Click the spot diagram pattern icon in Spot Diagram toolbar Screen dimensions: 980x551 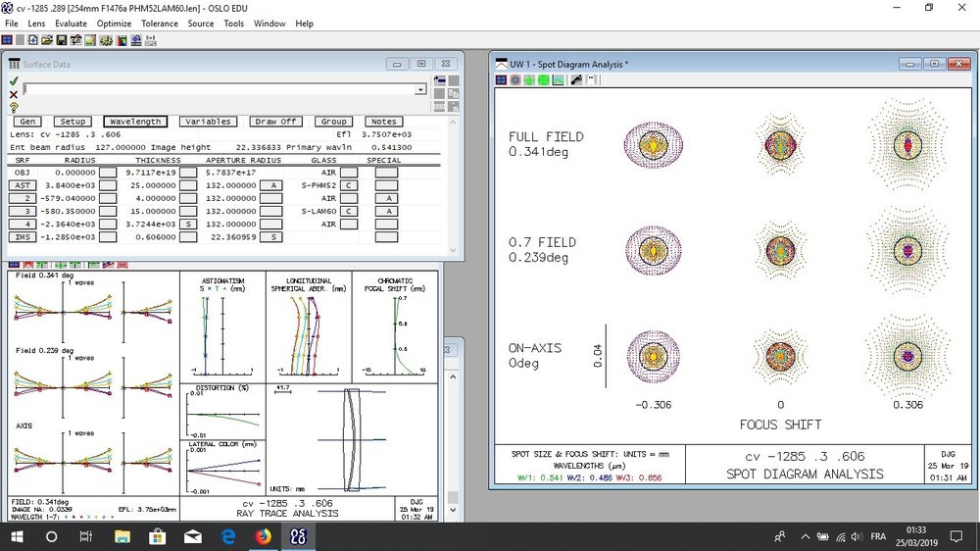click(x=515, y=80)
